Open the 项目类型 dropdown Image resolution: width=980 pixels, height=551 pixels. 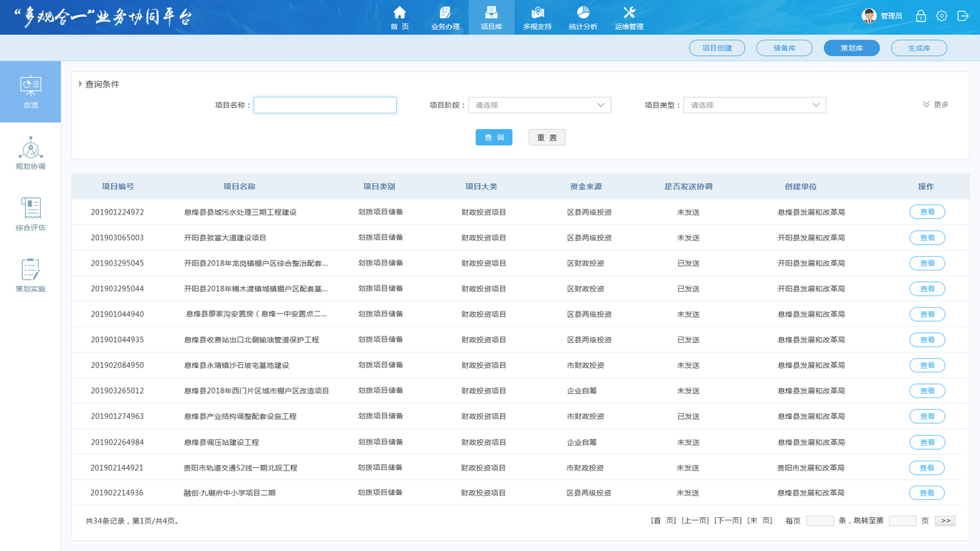pyautogui.click(x=755, y=105)
